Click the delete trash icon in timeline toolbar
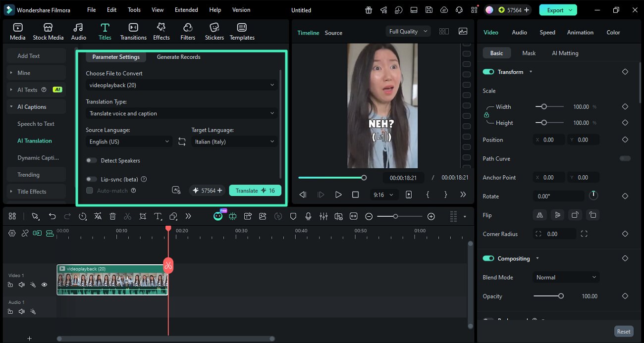The image size is (644, 343). pyautogui.click(x=112, y=216)
